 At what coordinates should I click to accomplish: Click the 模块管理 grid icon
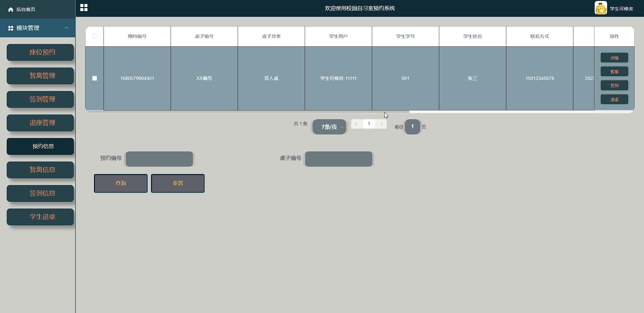pyautogui.click(x=11, y=28)
